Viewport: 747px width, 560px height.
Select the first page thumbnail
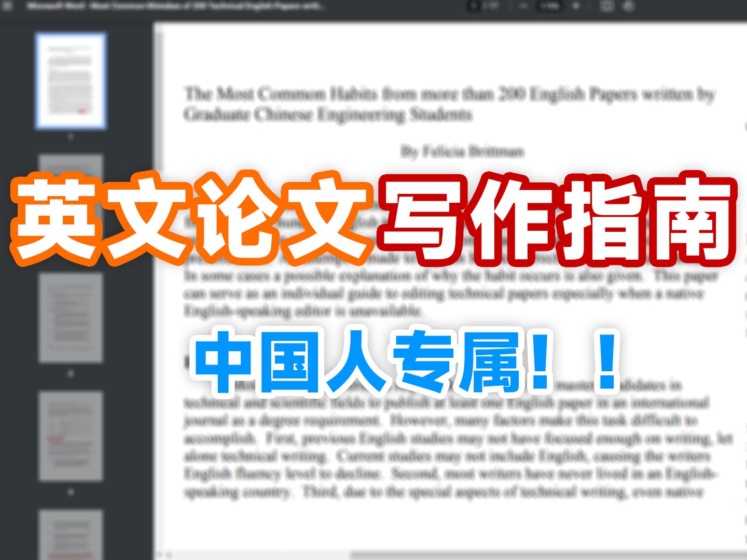point(71,81)
